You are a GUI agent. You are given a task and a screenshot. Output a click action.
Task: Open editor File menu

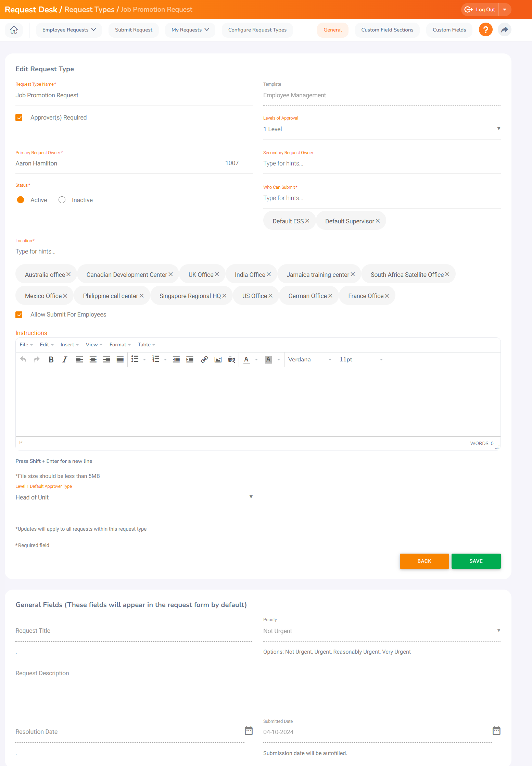(26, 345)
